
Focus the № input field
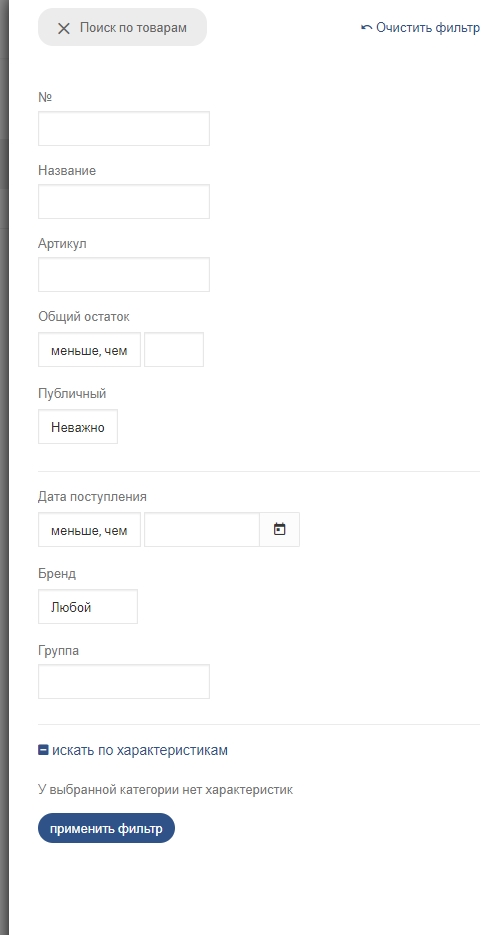[124, 128]
